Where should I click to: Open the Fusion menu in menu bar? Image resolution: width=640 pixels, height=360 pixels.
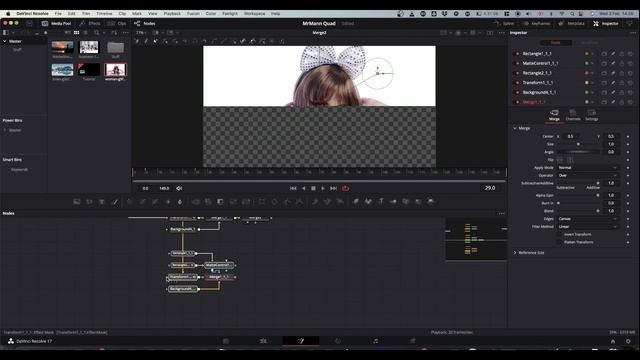coord(193,13)
